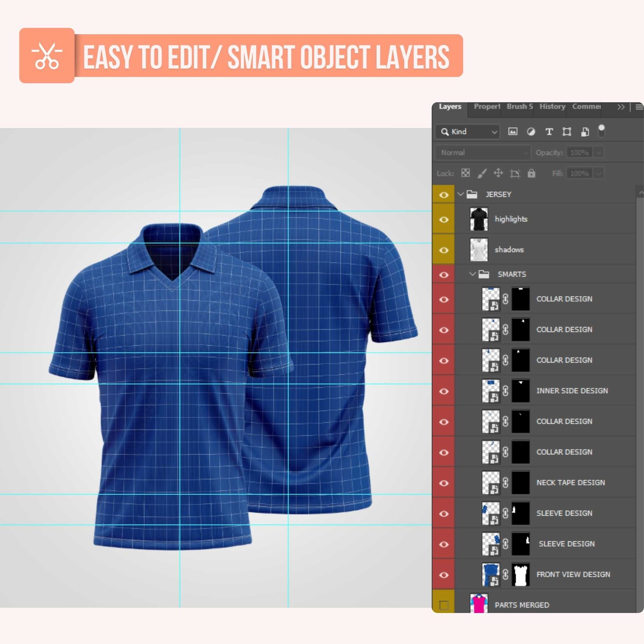The image size is (644, 644).
Task: Select the adjustment layer filter icon
Action: coord(531,132)
